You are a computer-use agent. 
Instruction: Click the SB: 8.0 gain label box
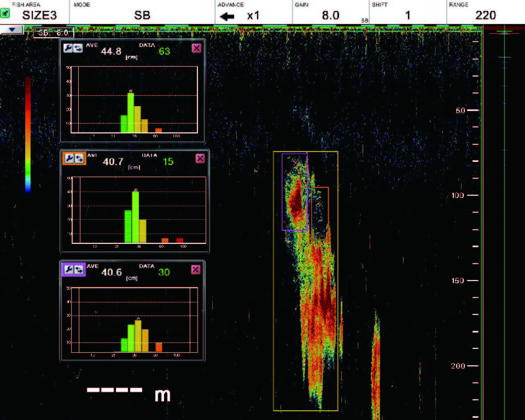[54, 33]
